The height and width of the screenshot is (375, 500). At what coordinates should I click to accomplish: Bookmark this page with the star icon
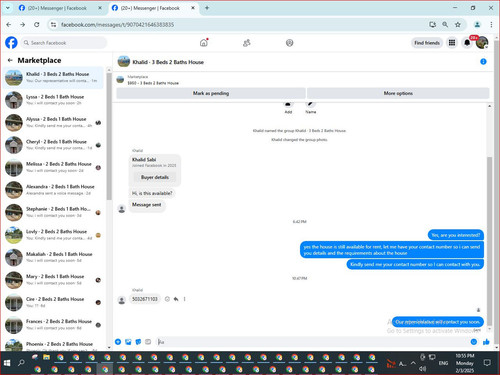[x=458, y=25]
